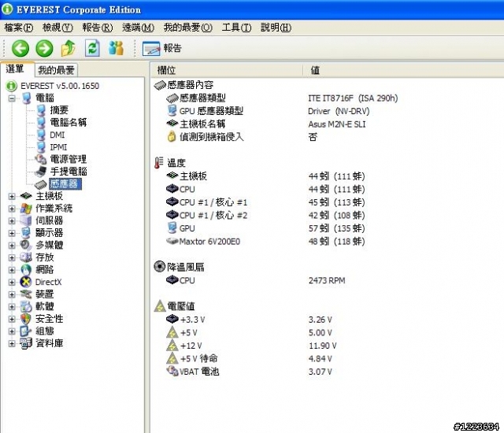Expand the 作業系統 tree node
The width and height of the screenshot is (504, 433).
pyautogui.click(x=12, y=209)
